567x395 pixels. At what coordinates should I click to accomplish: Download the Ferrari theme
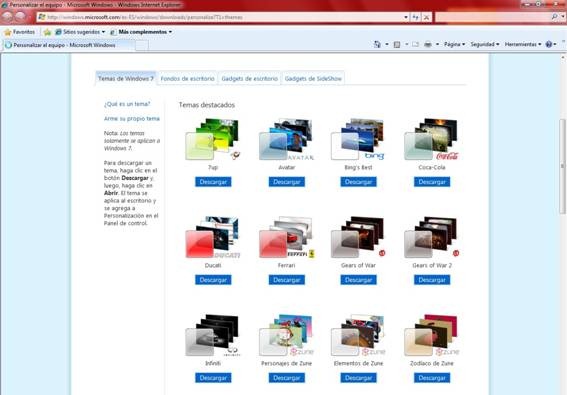point(287,280)
